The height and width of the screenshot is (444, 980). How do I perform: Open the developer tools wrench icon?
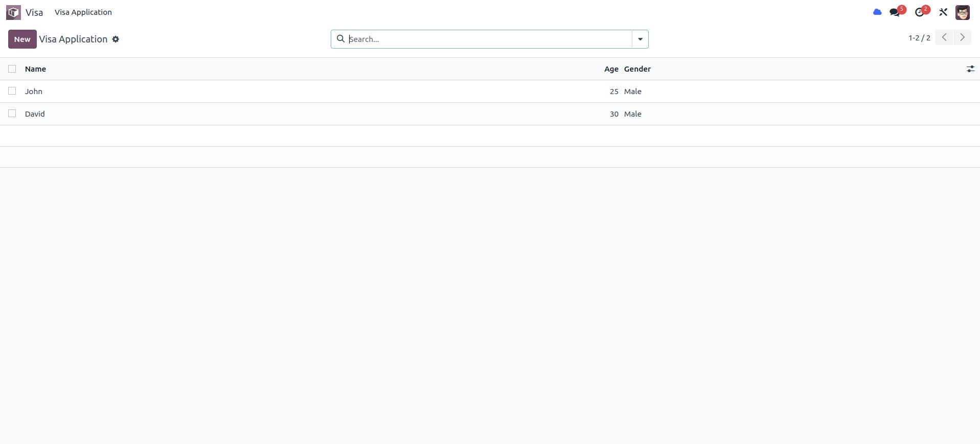943,12
